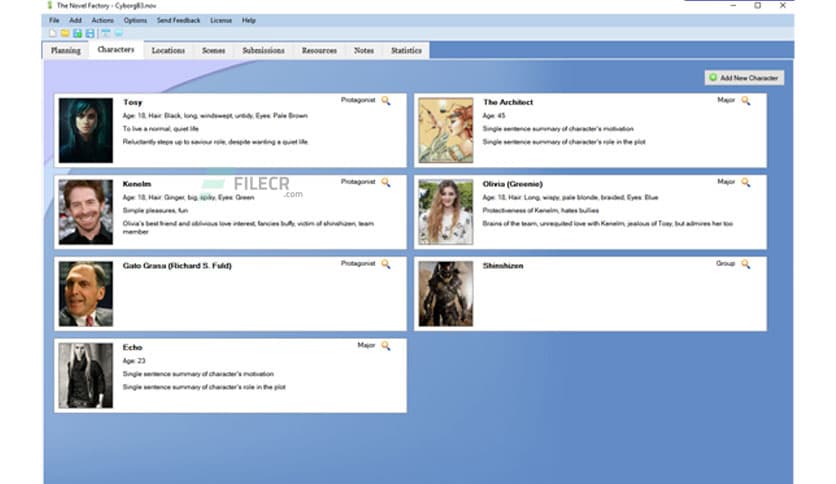Click the Novel Factory app icon in title bar
Screen dimensions: 836x484
(50, 5)
